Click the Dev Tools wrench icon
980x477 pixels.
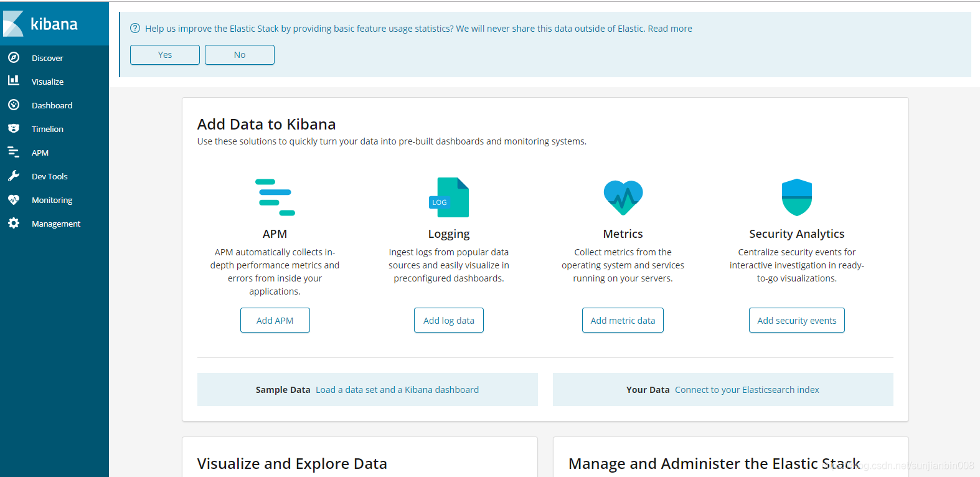[14, 176]
